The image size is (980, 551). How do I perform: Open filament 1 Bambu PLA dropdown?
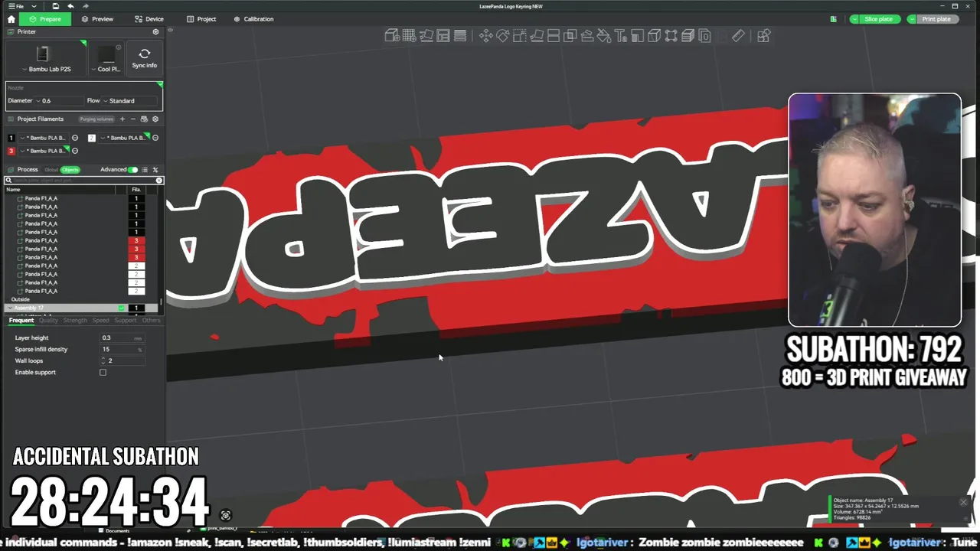tap(43, 138)
